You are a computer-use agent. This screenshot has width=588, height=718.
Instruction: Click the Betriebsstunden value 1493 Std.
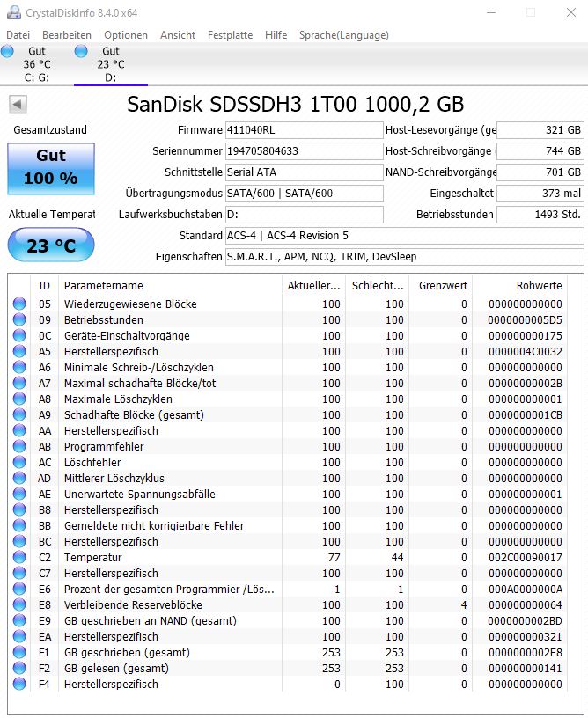click(x=540, y=215)
